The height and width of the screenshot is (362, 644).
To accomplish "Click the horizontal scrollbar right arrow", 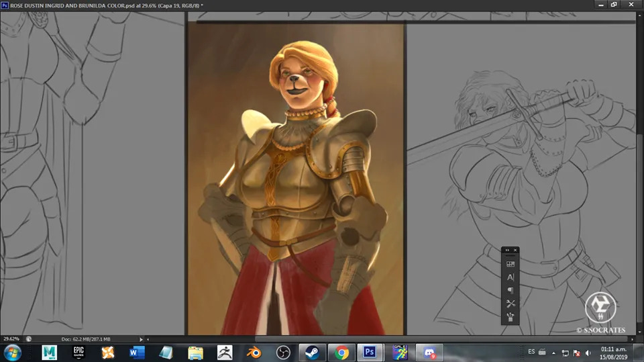I will pyautogui.click(x=632, y=339).
